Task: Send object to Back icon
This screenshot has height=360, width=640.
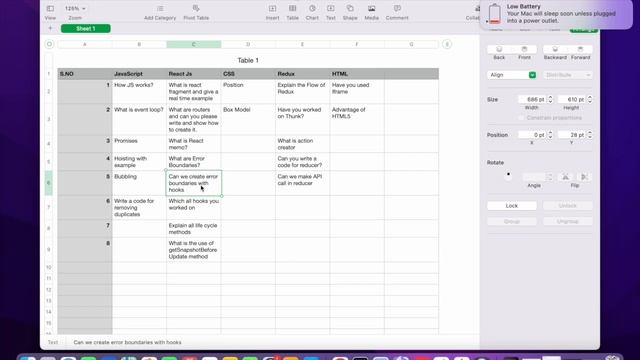Action: point(499,49)
